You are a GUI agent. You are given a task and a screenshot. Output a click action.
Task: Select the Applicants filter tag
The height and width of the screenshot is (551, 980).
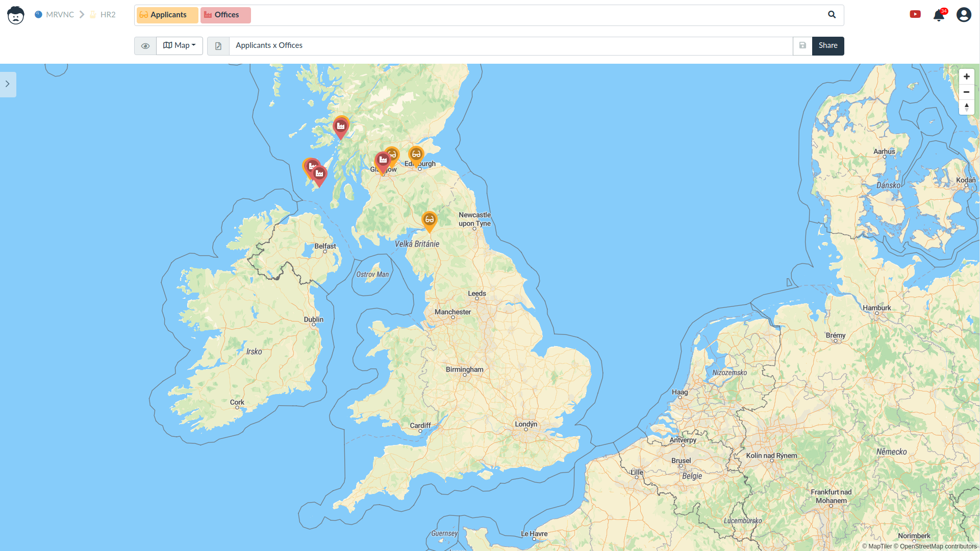click(x=167, y=15)
